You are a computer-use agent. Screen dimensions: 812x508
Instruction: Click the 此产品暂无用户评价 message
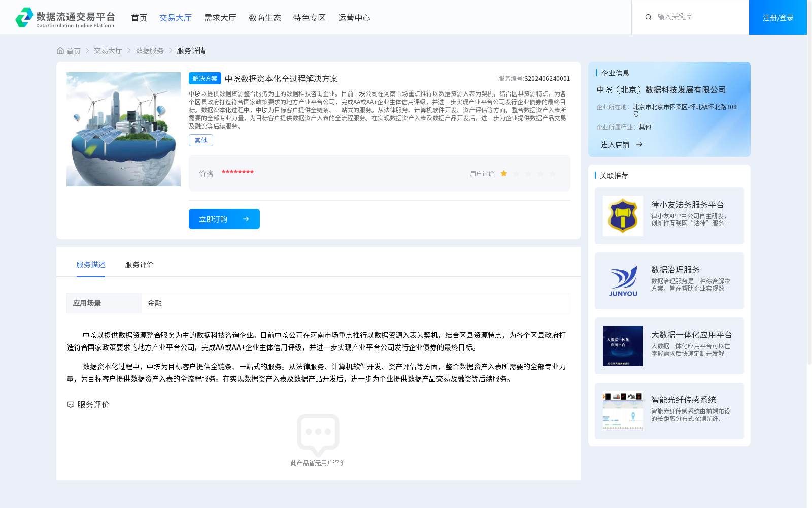pos(318,463)
